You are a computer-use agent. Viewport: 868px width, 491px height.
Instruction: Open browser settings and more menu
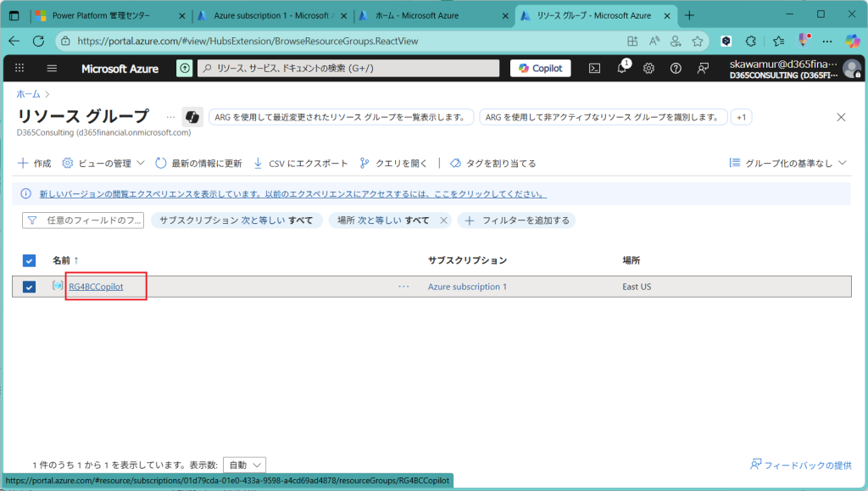tap(827, 41)
